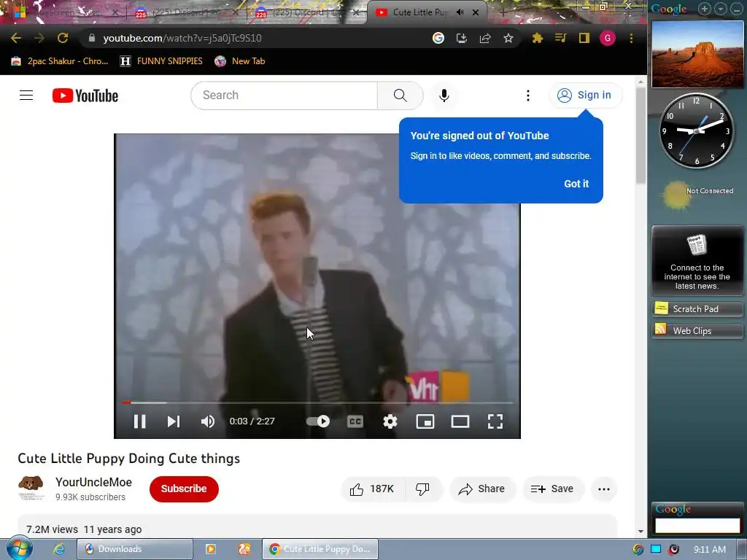The width and height of the screenshot is (747, 560).
Task: Open a new browser tab
Action: 503,13
